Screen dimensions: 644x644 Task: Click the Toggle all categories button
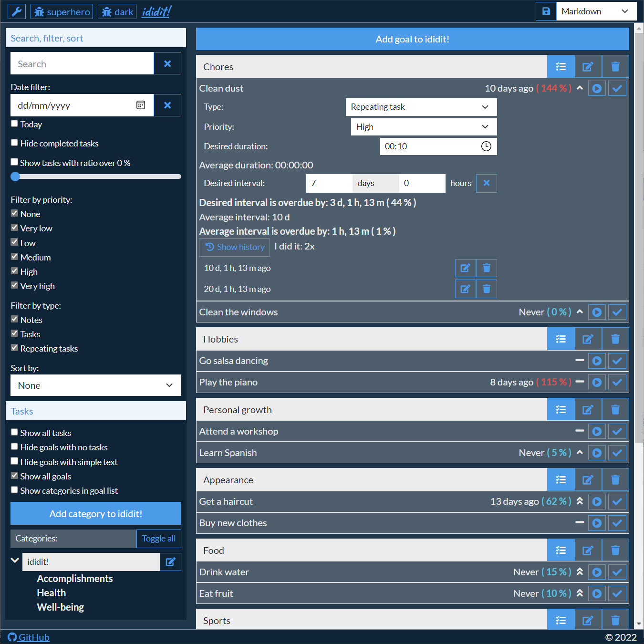click(x=159, y=539)
